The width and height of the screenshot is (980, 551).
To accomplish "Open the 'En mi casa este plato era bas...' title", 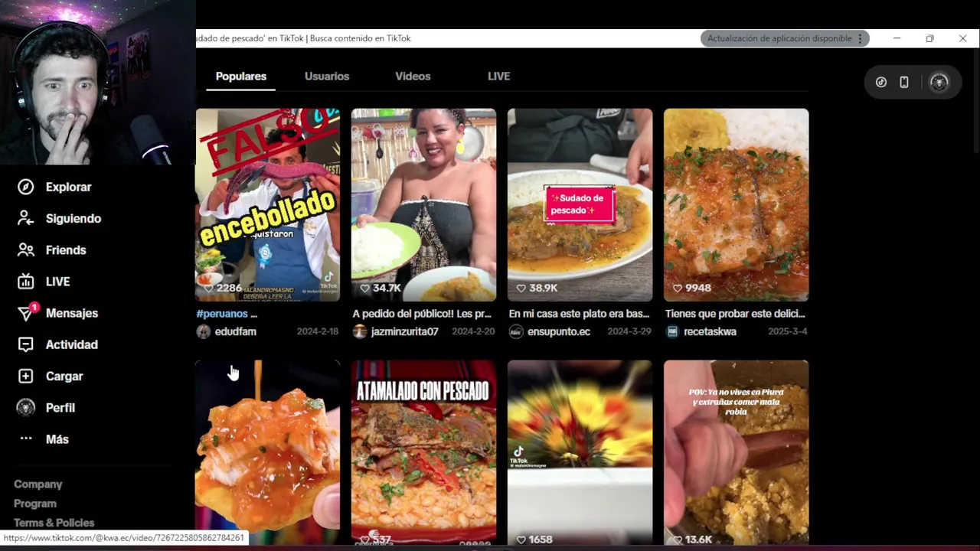I will pos(579,313).
